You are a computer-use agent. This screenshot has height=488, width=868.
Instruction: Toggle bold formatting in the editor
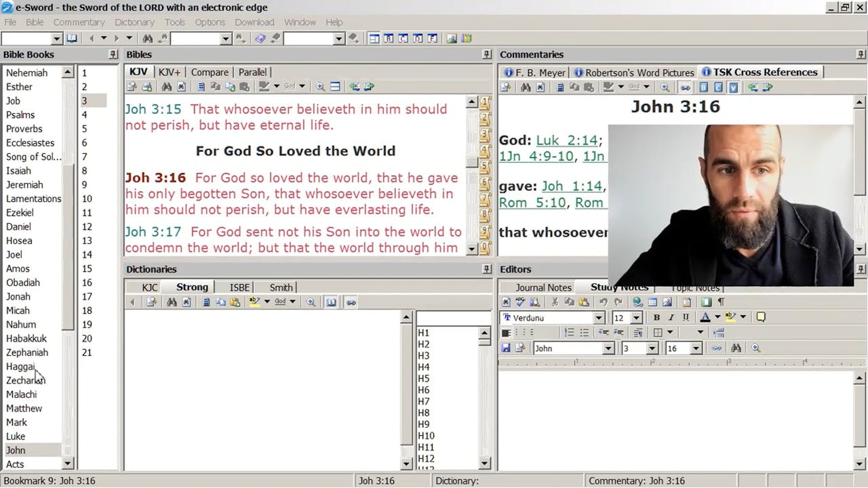pyautogui.click(x=656, y=317)
